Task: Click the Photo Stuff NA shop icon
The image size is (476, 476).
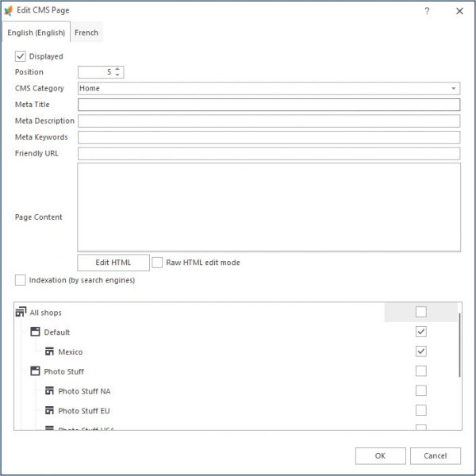Action: 50,391
